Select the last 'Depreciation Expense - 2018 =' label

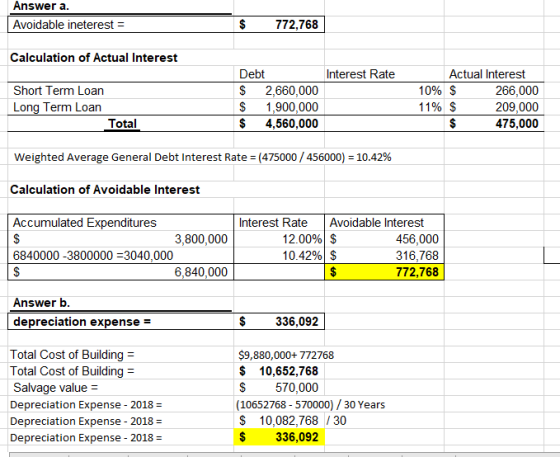(x=86, y=437)
